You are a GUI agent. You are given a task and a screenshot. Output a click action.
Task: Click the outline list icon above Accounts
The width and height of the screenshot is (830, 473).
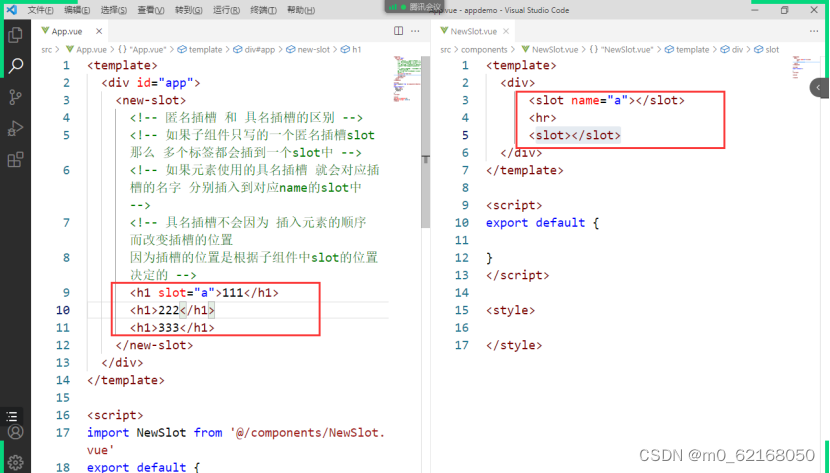coord(12,416)
